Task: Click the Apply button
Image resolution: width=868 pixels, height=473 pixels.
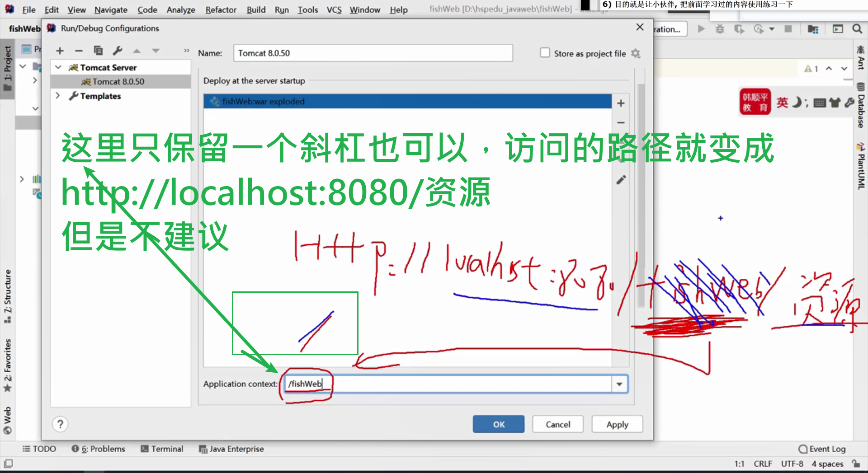Action: [x=617, y=424]
